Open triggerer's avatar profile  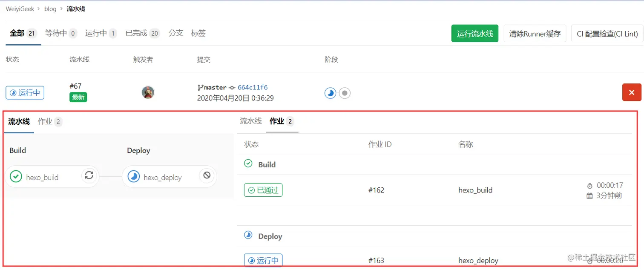click(x=148, y=92)
